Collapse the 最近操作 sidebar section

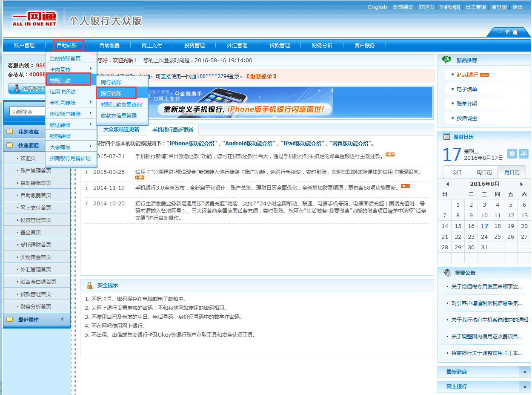click(62, 319)
